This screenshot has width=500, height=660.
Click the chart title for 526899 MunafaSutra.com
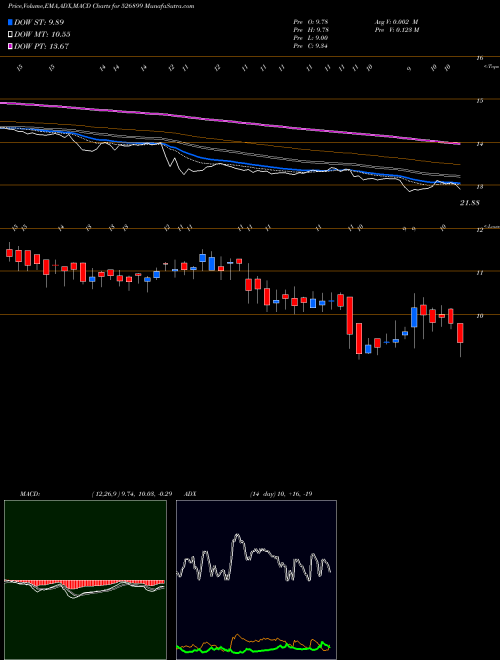tap(101, 6)
